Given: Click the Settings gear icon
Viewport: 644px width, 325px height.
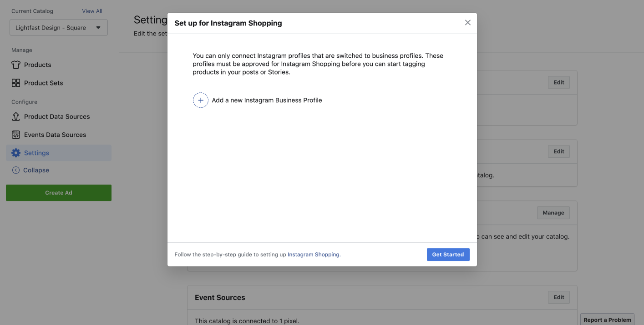Looking at the screenshot, I should pyautogui.click(x=16, y=153).
